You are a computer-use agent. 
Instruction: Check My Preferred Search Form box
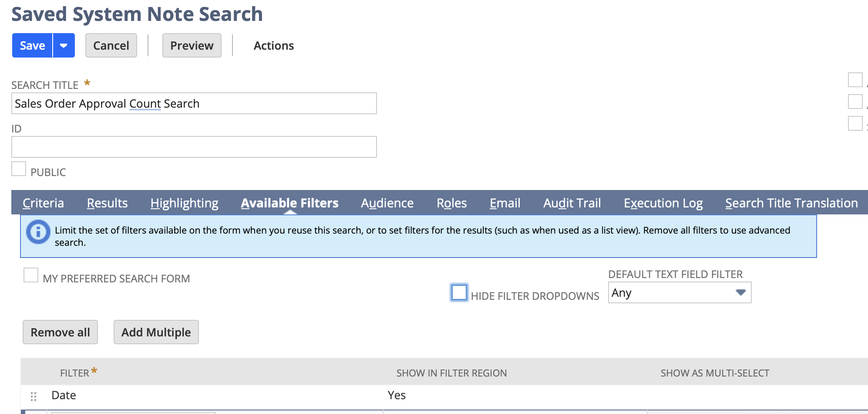click(31, 275)
